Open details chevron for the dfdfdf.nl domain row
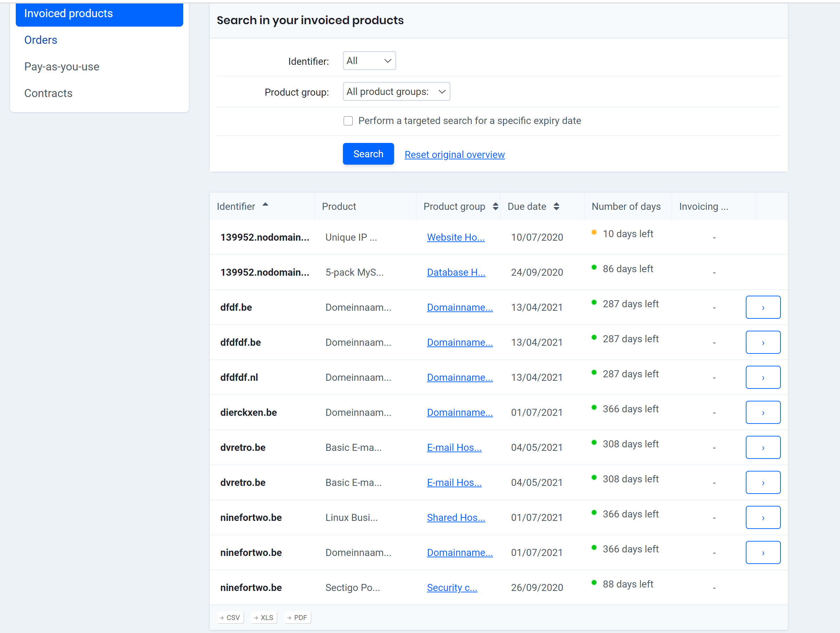Image resolution: width=840 pixels, height=633 pixels. 763,377
